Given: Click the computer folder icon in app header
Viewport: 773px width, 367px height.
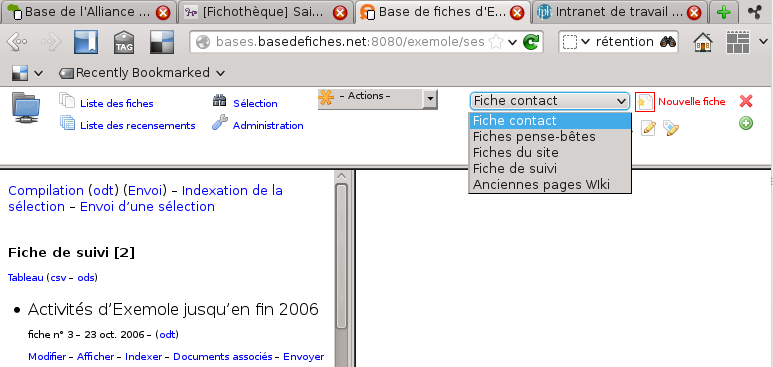Looking at the screenshot, I should (26, 107).
